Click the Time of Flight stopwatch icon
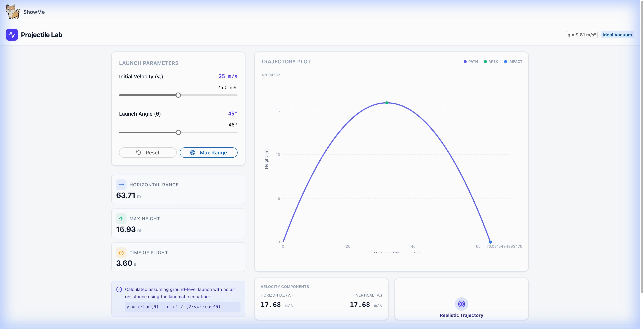This screenshot has height=329, width=644. tap(121, 253)
